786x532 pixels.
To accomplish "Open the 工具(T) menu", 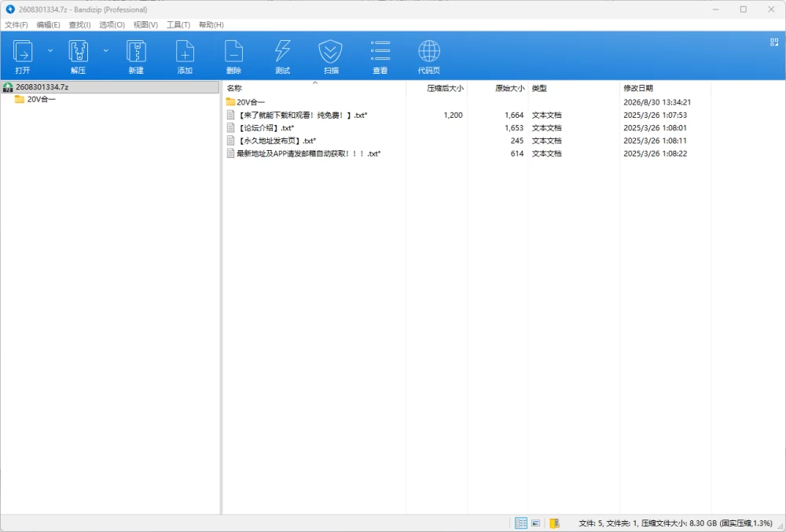I will point(178,24).
